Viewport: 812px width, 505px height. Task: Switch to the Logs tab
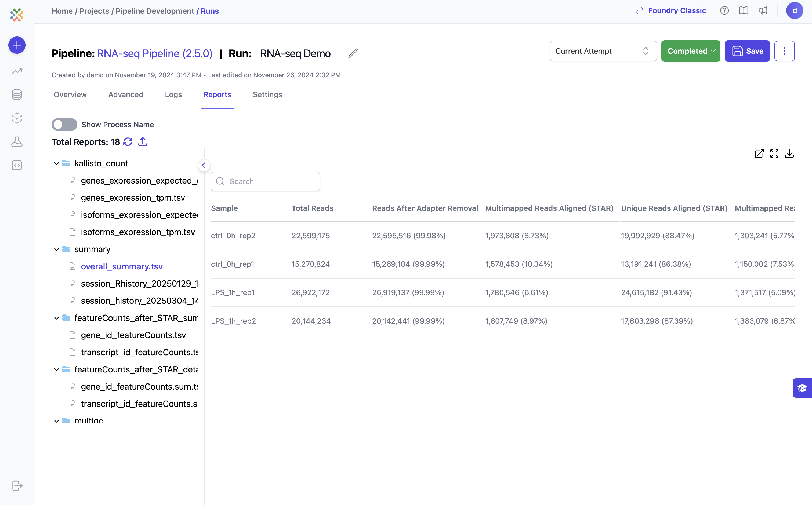(173, 94)
